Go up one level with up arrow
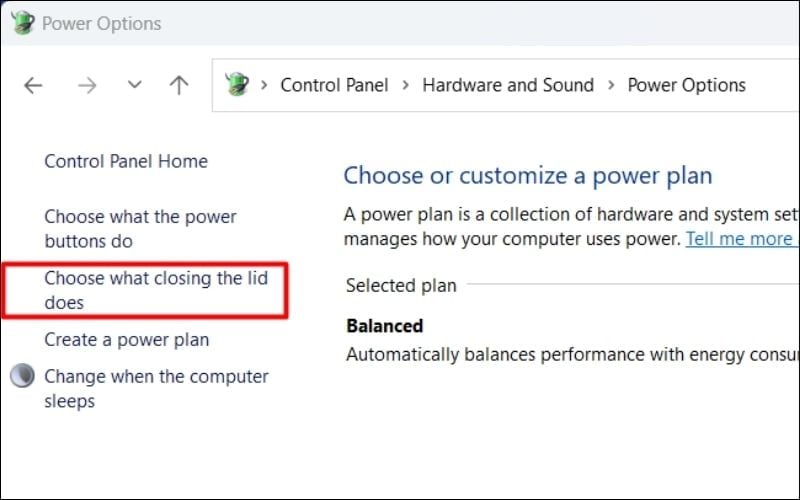The width and height of the screenshot is (800, 500). tap(179, 86)
